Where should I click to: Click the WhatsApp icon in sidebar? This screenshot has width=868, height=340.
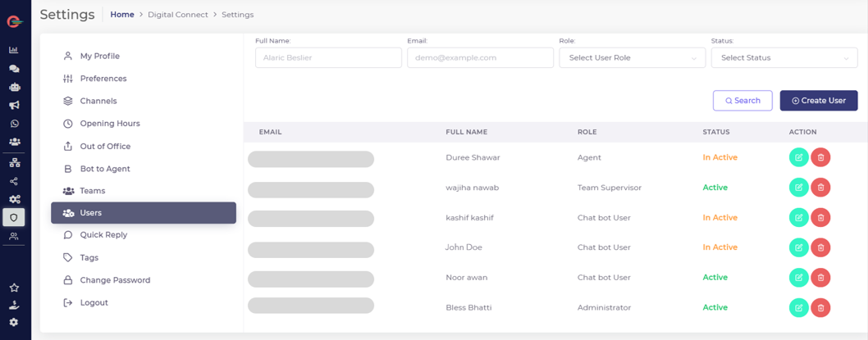coord(14,124)
